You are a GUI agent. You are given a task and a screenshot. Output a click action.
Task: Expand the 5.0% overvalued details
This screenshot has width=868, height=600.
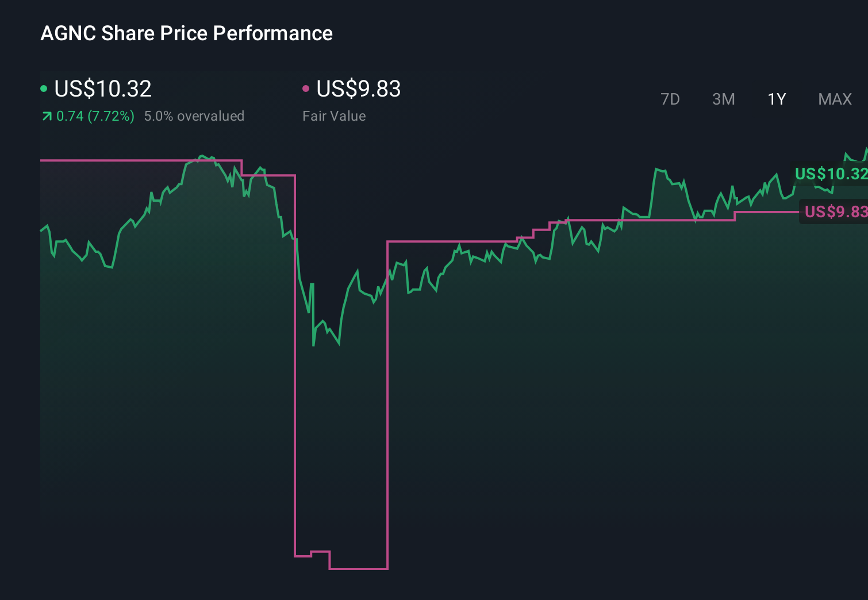(x=195, y=116)
